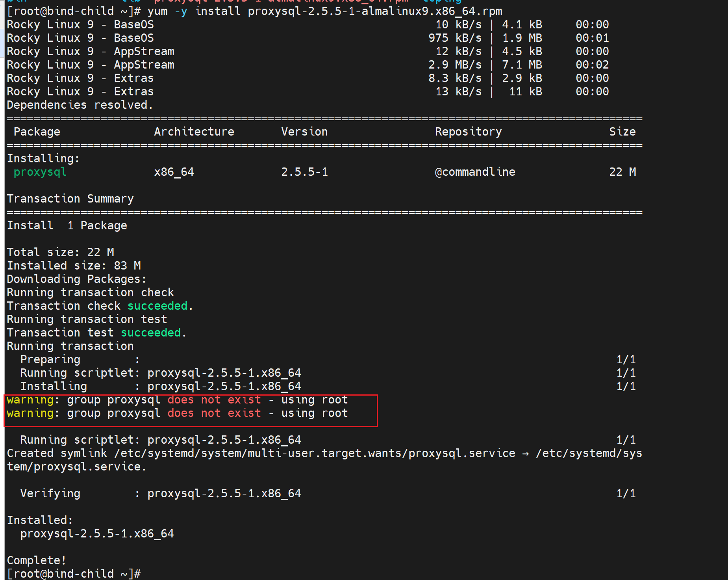
Task: Click the Dependencies resolved line
Action: tap(80, 105)
